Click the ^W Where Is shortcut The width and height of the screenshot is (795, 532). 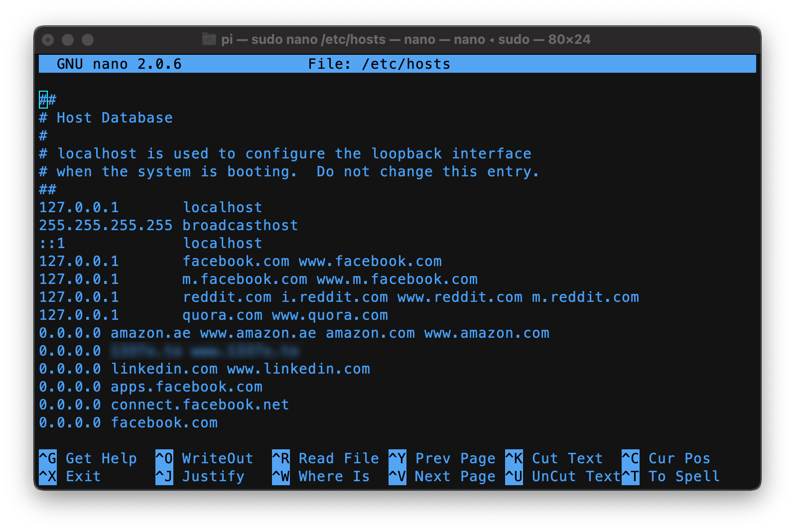click(x=321, y=476)
